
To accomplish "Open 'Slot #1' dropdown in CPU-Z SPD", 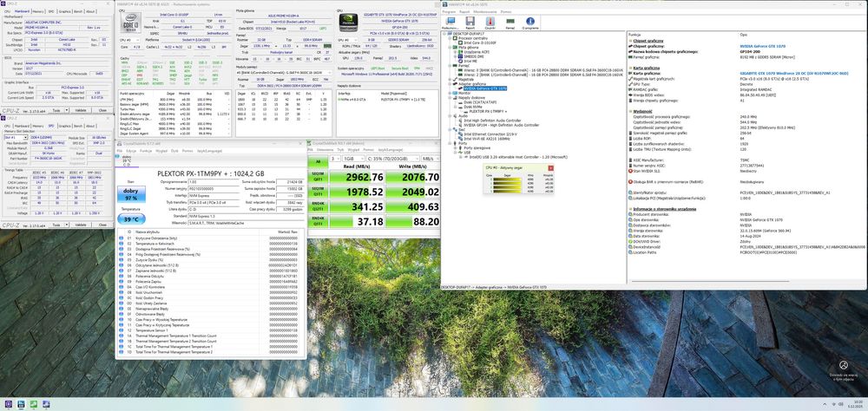I will click(x=16, y=137).
